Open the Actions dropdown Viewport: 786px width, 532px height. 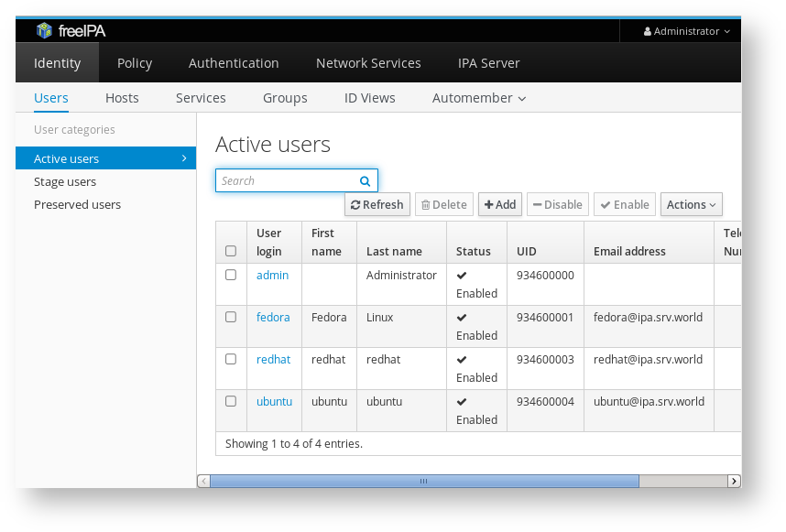coord(691,205)
